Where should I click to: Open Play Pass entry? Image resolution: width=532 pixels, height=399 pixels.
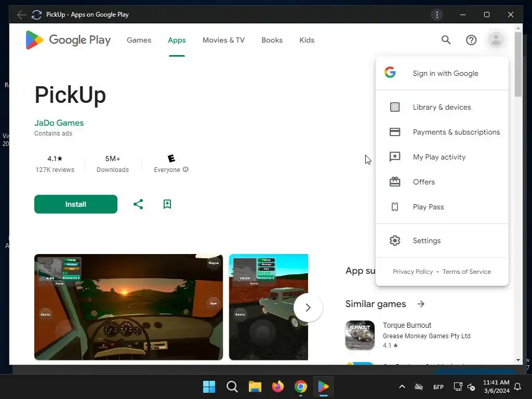click(x=442, y=207)
